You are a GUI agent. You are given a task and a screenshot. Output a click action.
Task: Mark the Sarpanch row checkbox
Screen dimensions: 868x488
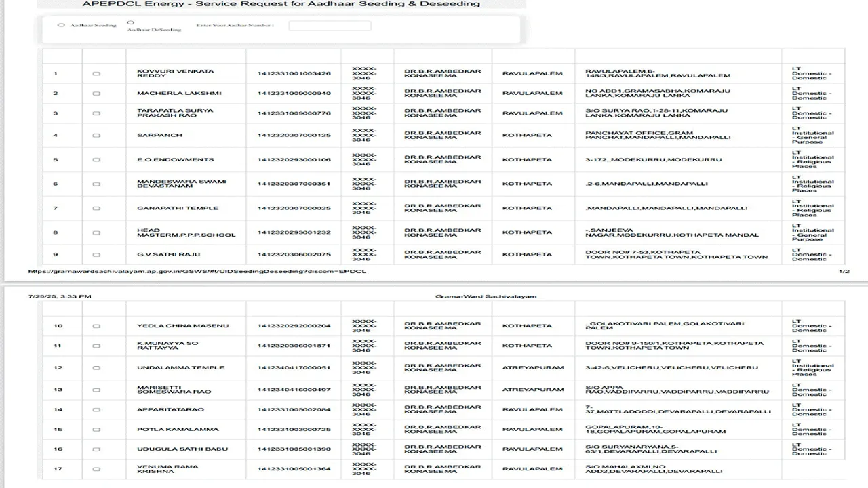tap(96, 136)
